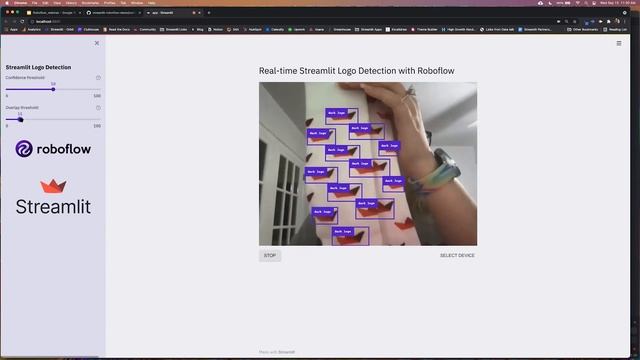Image resolution: width=640 pixels, height=360 pixels.
Task: Open the Excalidraw bookmark
Action: tap(396, 29)
